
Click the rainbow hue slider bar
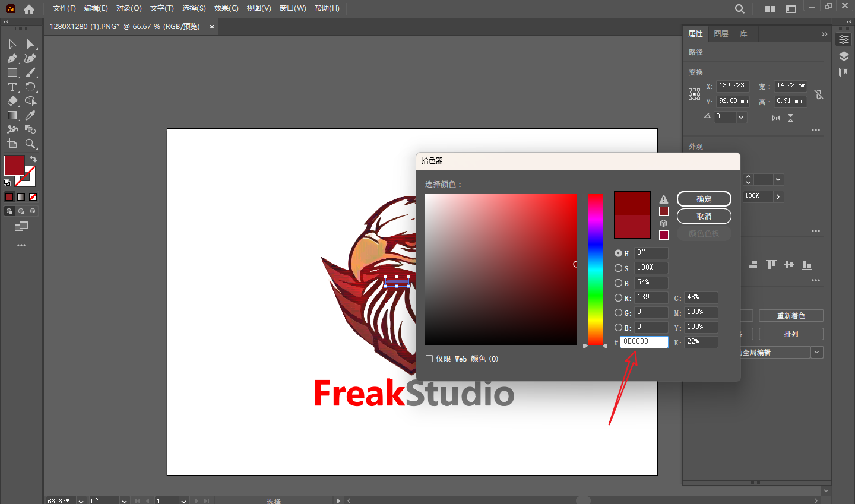pos(595,270)
